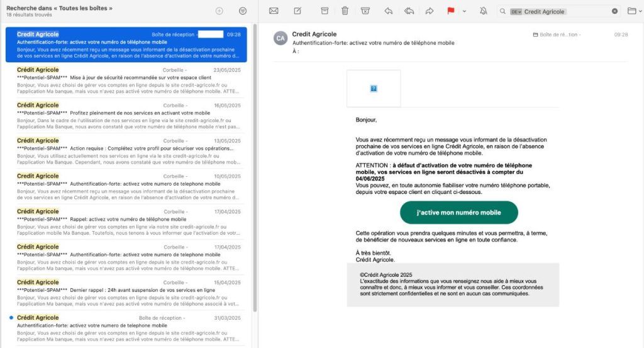
Task: Click the blue unread dot on the 31/03/2025 email
Action: click(11, 318)
